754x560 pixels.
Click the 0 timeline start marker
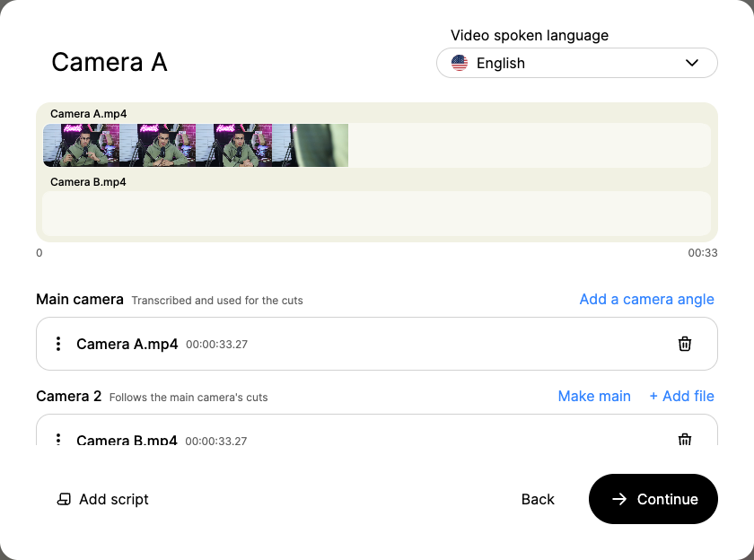(39, 253)
